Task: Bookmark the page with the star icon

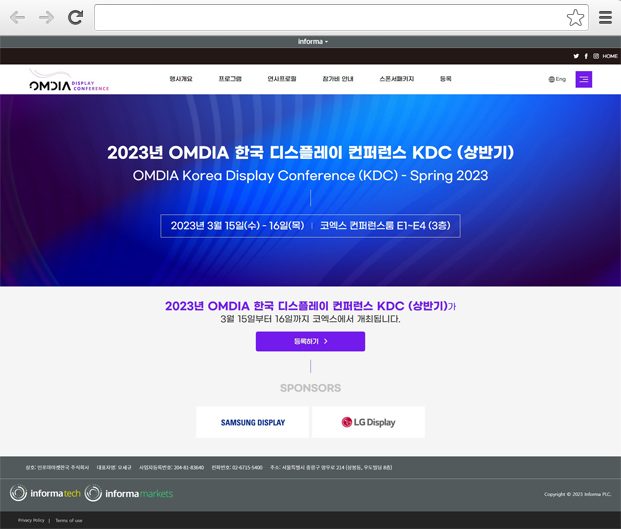Action: 575,18
